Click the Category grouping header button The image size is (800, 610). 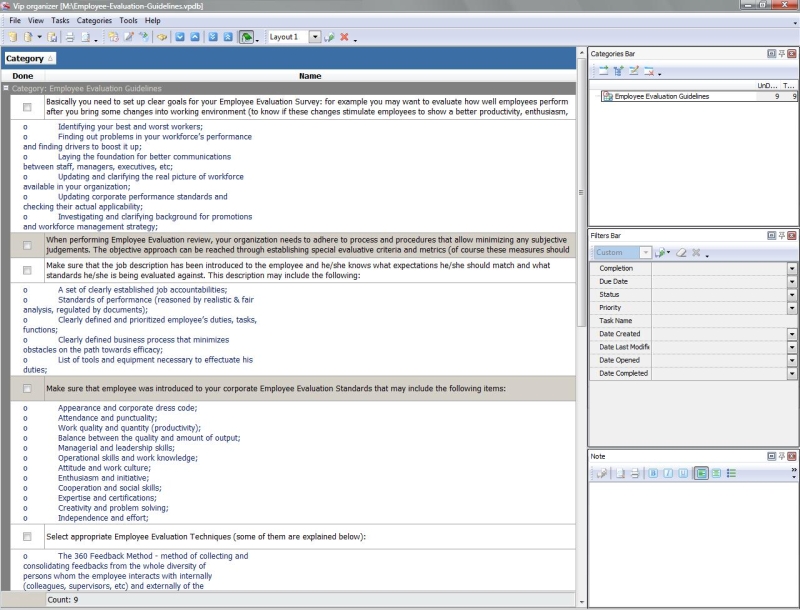tap(30, 59)
